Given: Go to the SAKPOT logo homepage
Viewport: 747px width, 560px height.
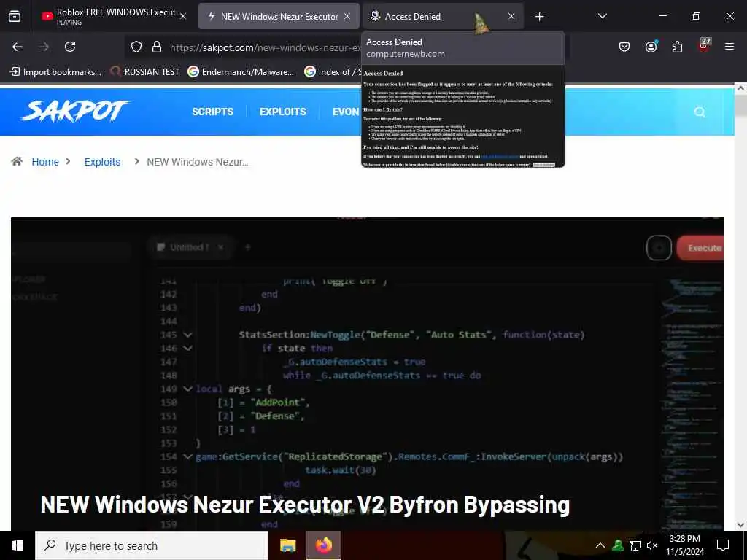Looking at the screenshot, I should [x=75, y=111].
